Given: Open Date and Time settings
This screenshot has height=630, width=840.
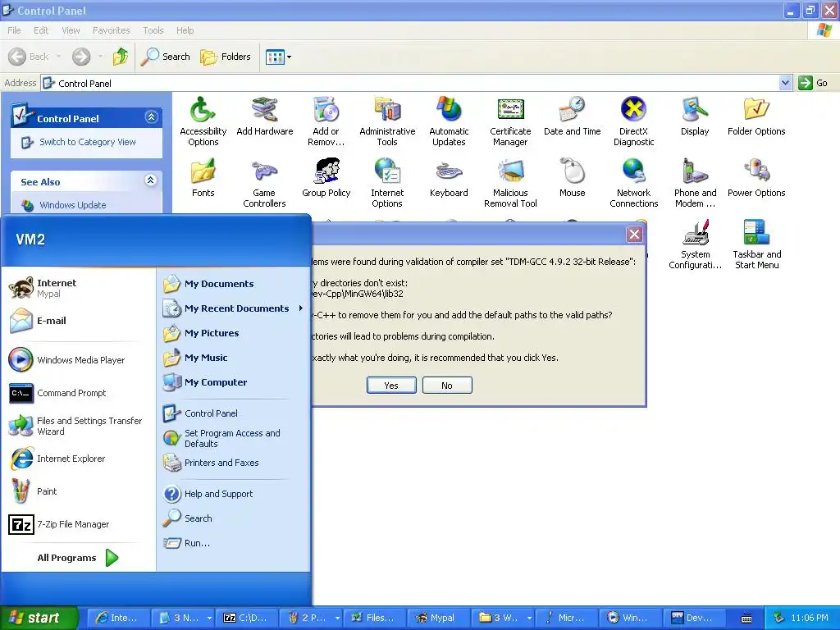Looking at the screenshot, I should pyautogui.click(x=572, y=116).
